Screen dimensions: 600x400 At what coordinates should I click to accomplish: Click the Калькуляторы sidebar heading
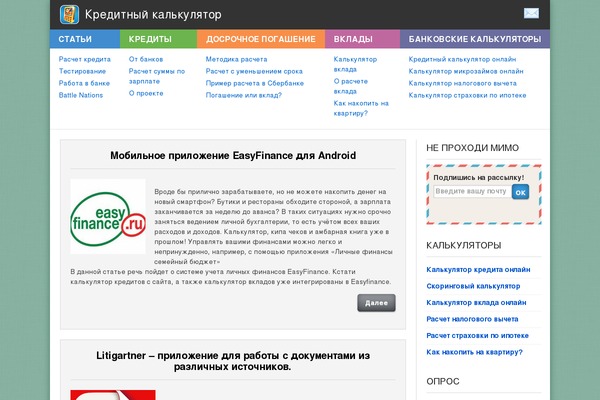464,245
